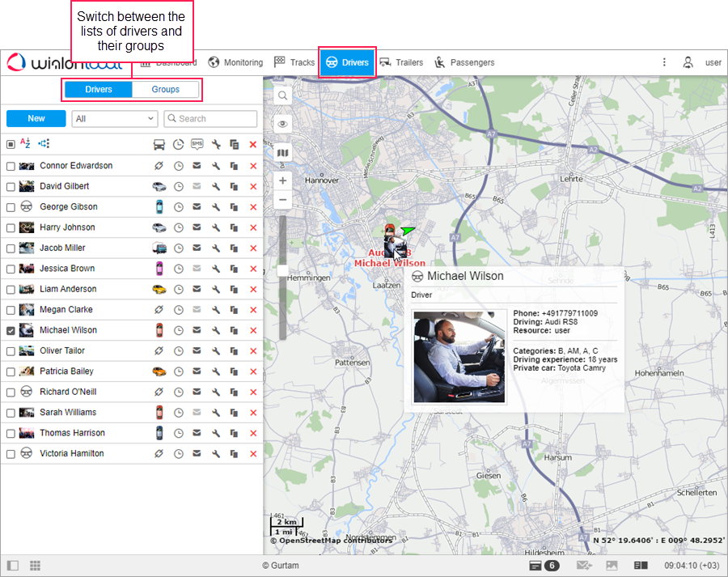This screenshot has height=577, width=728.
Task: Zoom in on the map with plus button
Action: pyautogui.click(x=282, y=180)
